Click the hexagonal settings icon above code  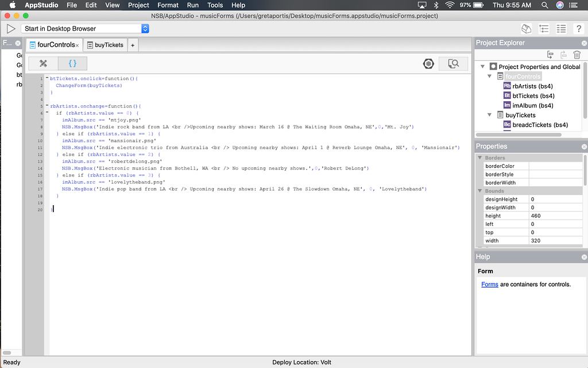(428, 63)
